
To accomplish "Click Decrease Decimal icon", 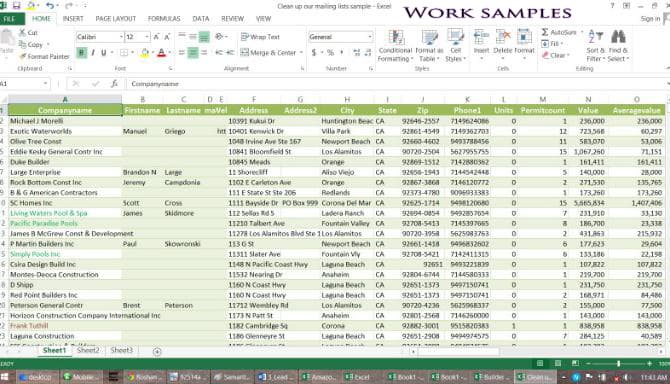I will click(x=368, y=53).
